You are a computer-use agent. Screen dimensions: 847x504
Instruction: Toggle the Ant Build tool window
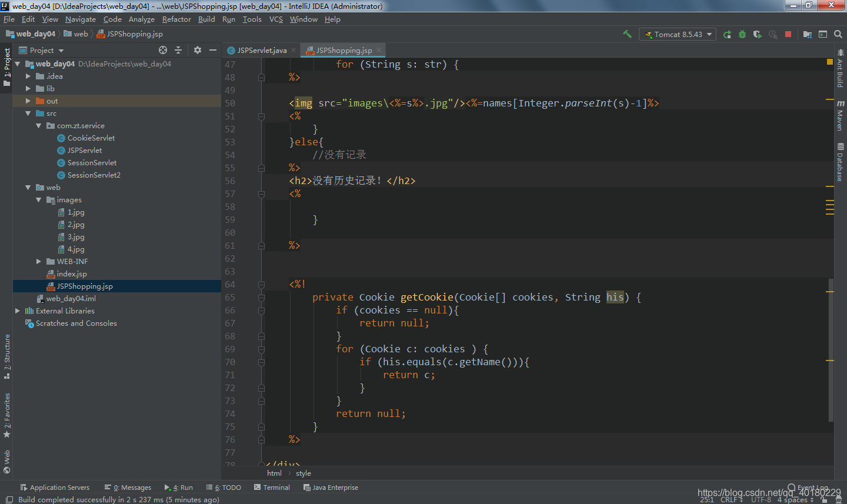[x=841, y=67]
